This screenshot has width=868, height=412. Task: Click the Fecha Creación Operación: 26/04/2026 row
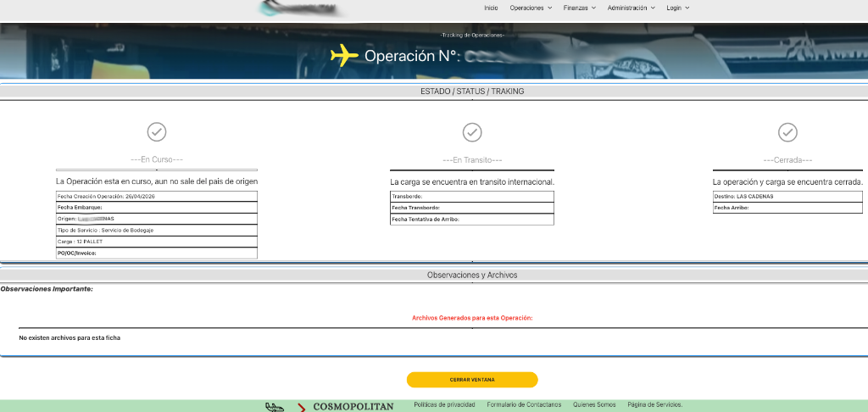coord(157,196)
